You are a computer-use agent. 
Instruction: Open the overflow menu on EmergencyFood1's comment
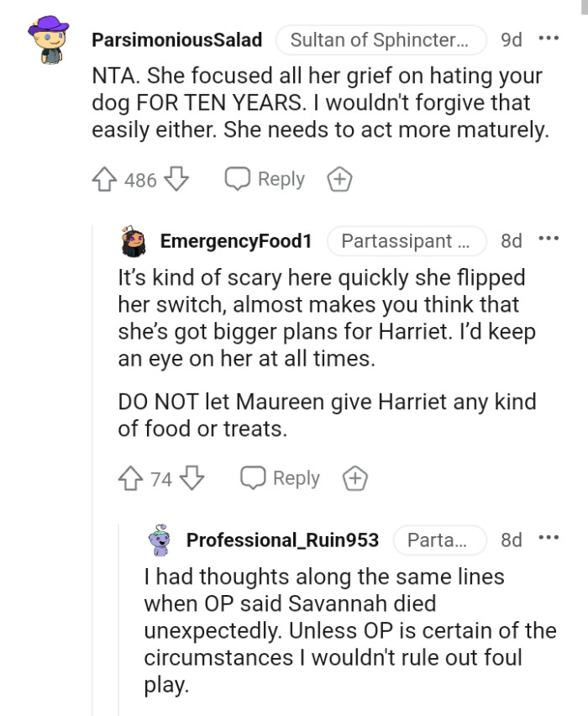[x=549, y=238]
